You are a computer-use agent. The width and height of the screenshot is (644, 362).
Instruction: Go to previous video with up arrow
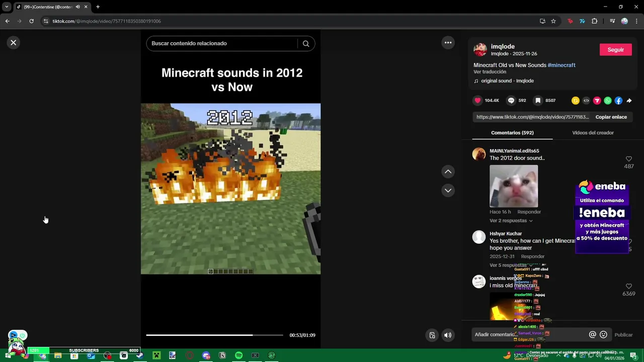point(448,171)
